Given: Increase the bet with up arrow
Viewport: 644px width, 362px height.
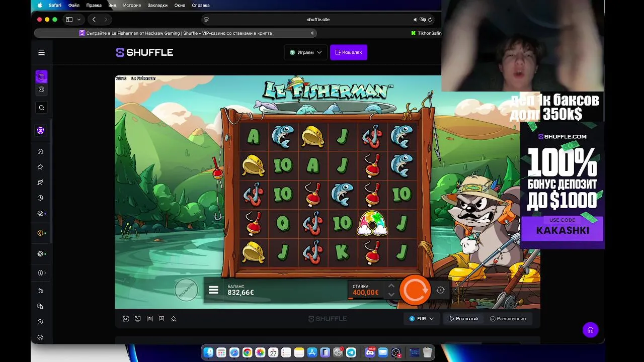Looking at the screenshot, I should pos(391,286).
